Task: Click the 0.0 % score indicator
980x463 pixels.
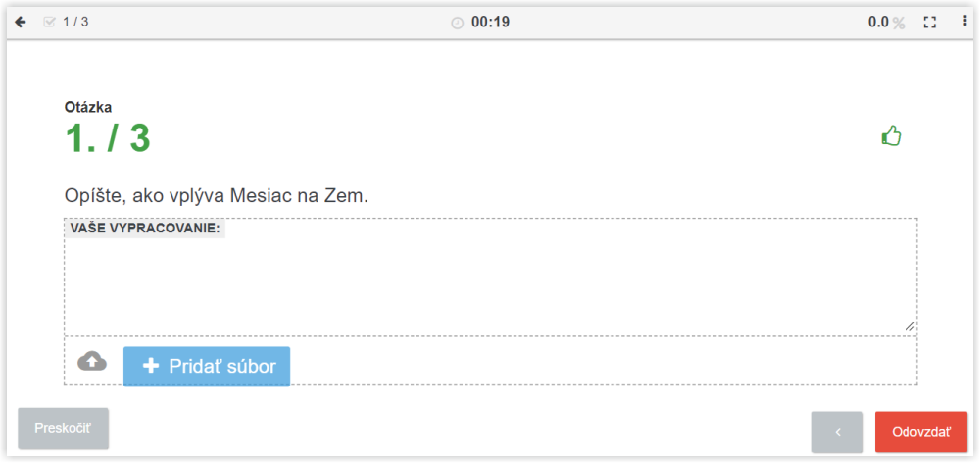Action: pyautogui.click(x=886, y=23)
